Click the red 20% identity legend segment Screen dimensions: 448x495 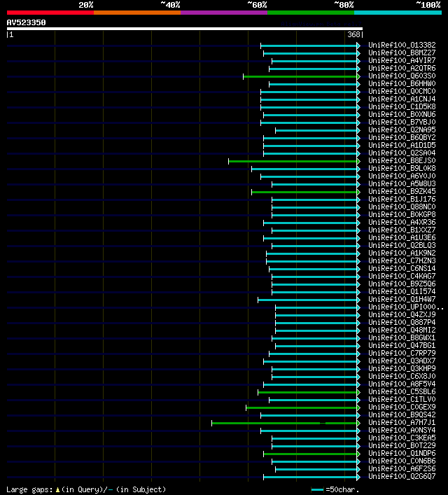50,13
